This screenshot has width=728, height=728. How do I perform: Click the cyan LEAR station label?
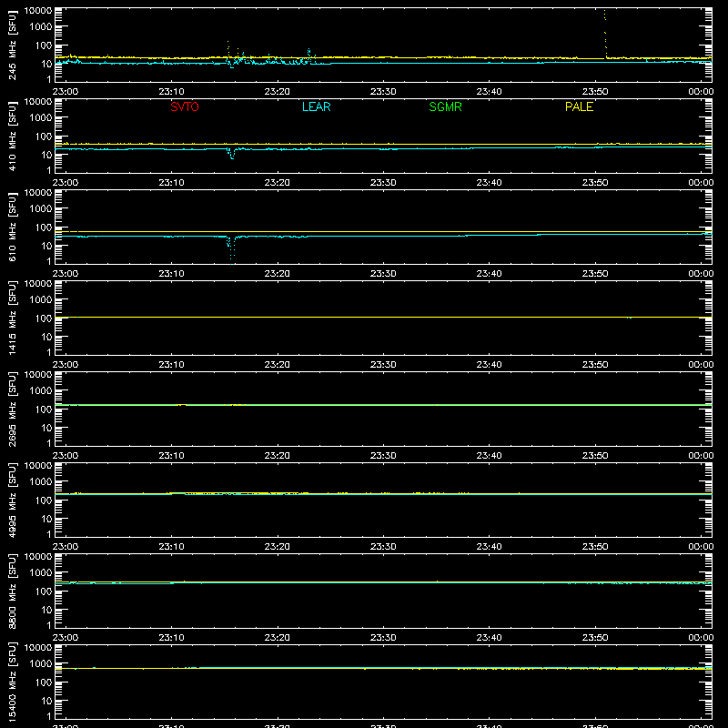316,106
